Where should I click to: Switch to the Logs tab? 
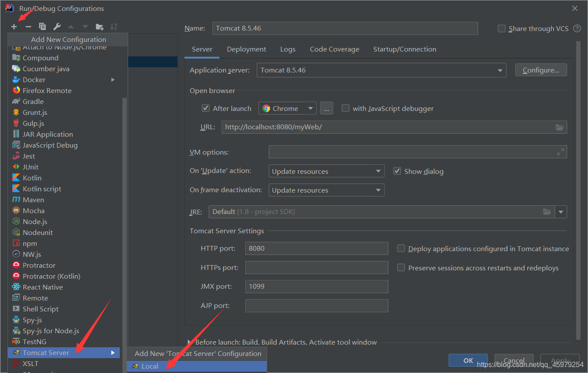(288, 49)
